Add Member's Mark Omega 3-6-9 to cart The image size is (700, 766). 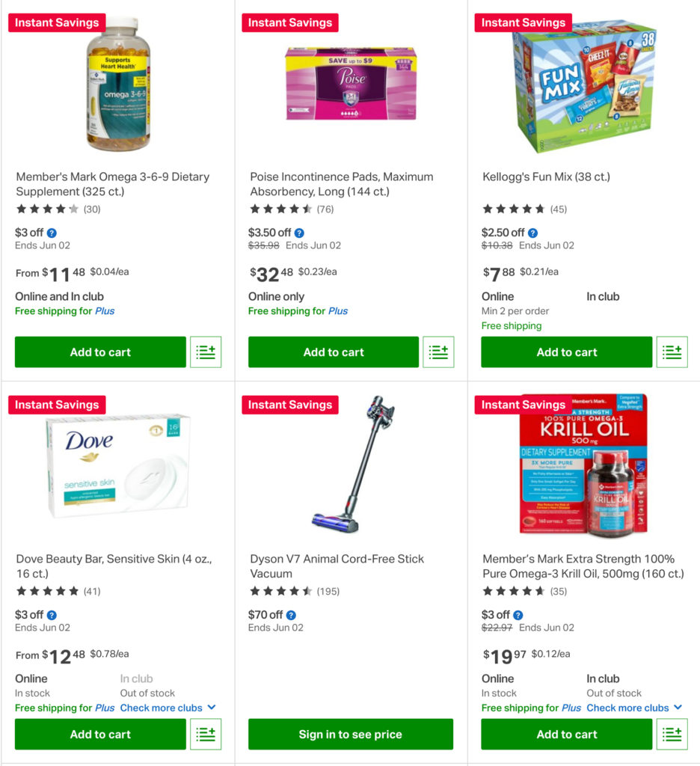[100, 352]
